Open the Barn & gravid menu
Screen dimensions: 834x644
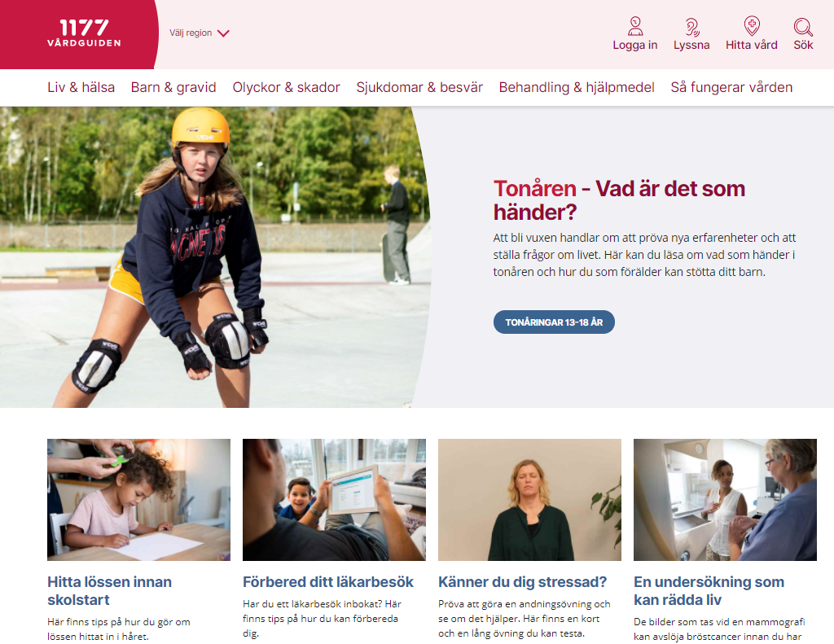[x=173, y=87]
